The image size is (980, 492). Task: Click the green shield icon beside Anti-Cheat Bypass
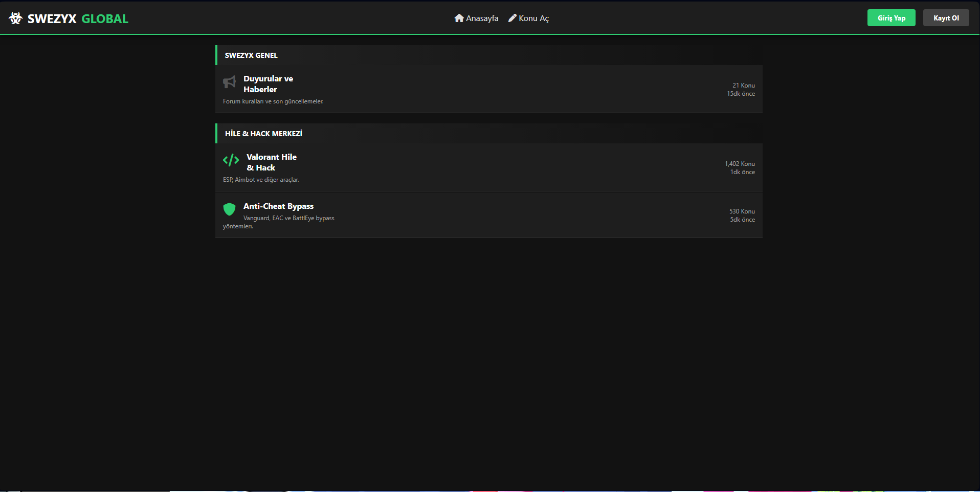pos(229,209)
